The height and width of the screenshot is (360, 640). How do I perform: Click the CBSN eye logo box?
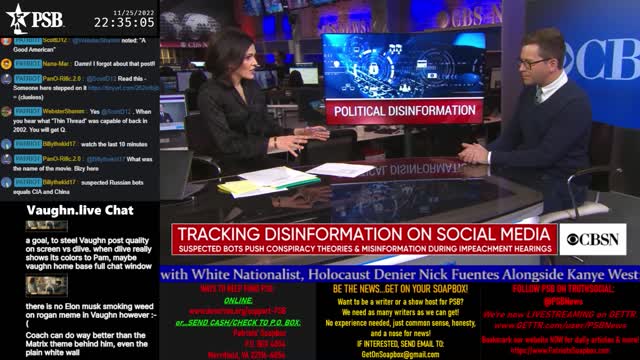click(593, 239)
